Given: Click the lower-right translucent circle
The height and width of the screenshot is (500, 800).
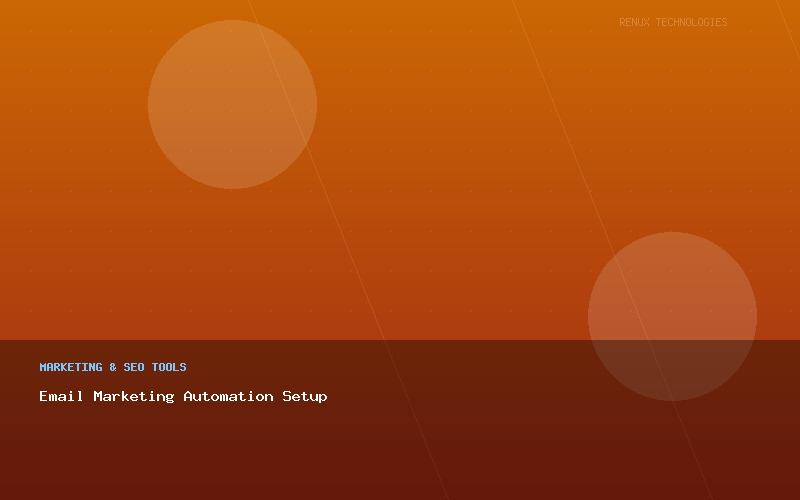Looking at the screenshot, I should pyautogui.click(x=672, y=316).
